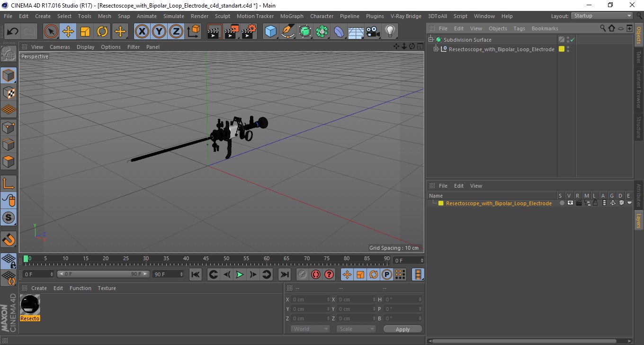644x345 pixels.
Task: Click the Undo arrow icon
Action: point(12,32)
